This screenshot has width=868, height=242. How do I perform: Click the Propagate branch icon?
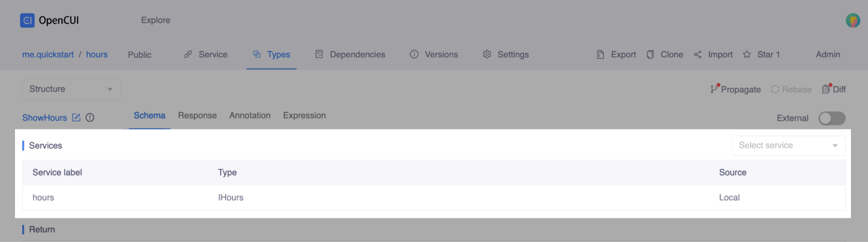[714, 89]
